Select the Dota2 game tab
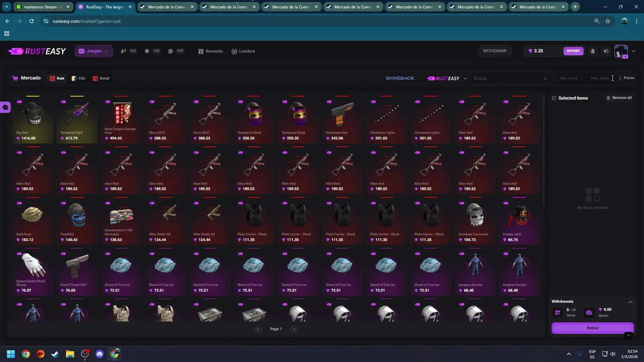 pos(101,78)
